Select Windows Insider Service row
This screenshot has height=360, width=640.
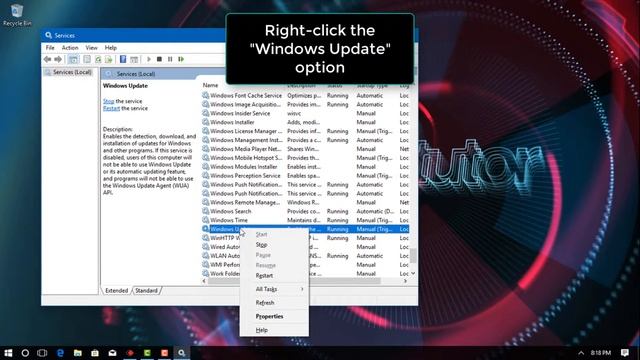click(305, 113)
